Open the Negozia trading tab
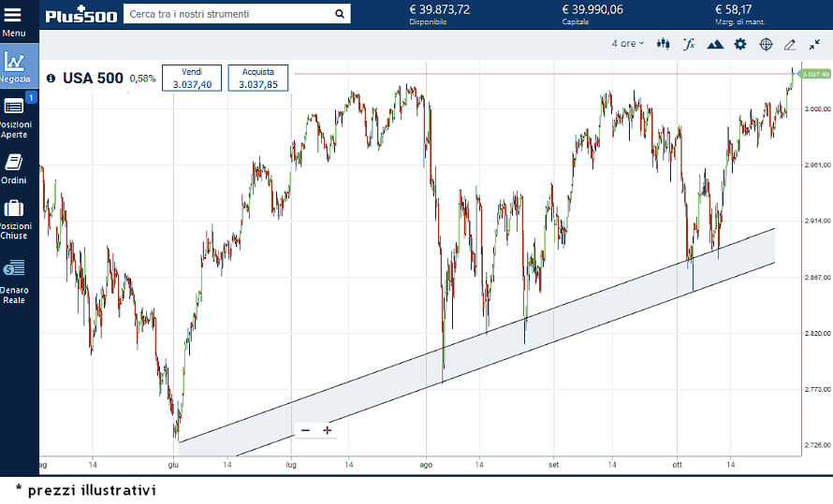 click(x=14, y=66)
